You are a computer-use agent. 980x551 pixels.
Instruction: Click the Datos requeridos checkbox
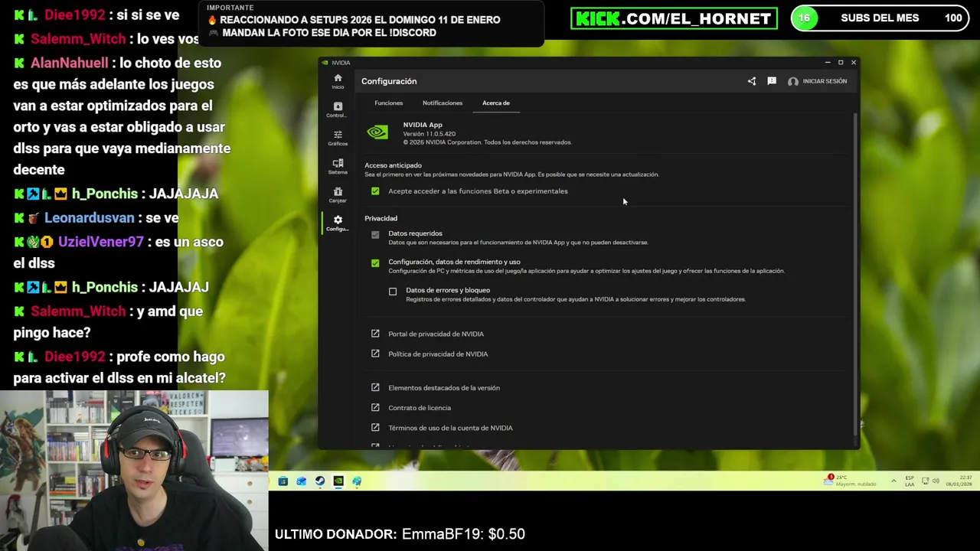[375, 234]
